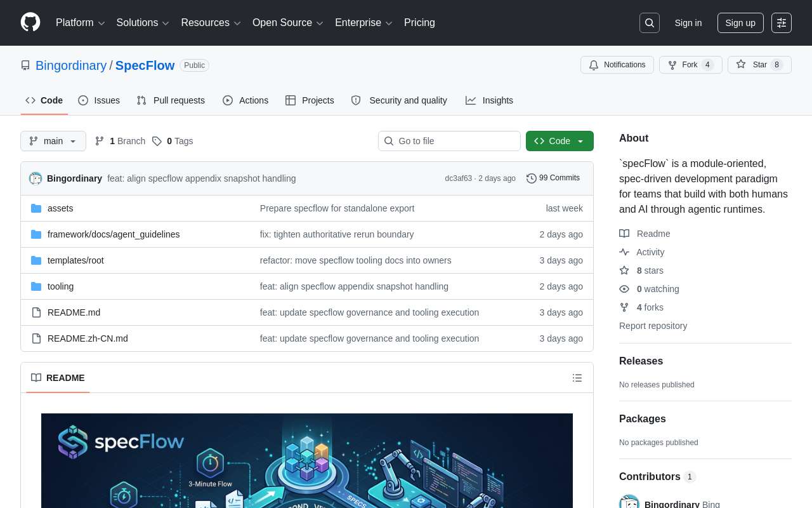The height and width of the screenshot is (508, 812).
Task: Click the README outline list icon
Action: [x=577, y=378]
